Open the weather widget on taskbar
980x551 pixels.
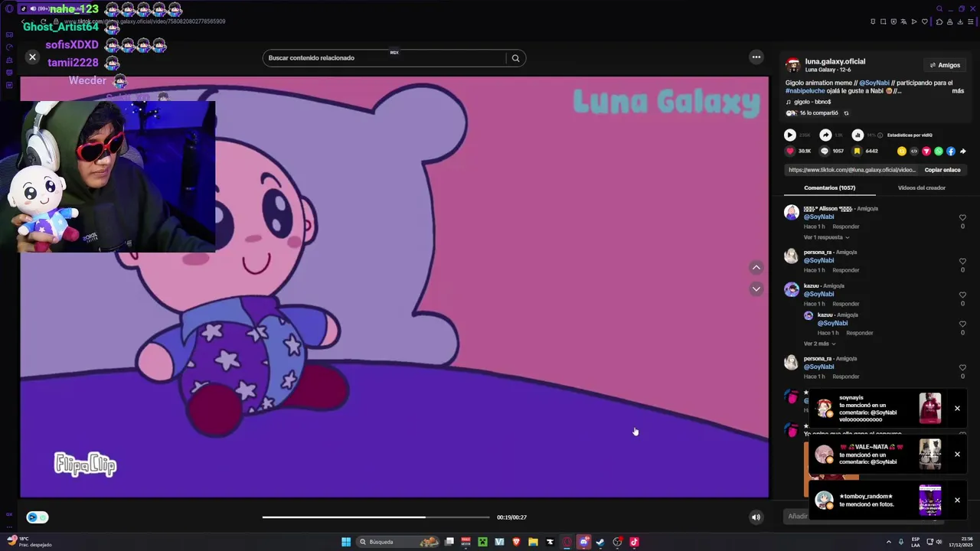click(29, 542)
